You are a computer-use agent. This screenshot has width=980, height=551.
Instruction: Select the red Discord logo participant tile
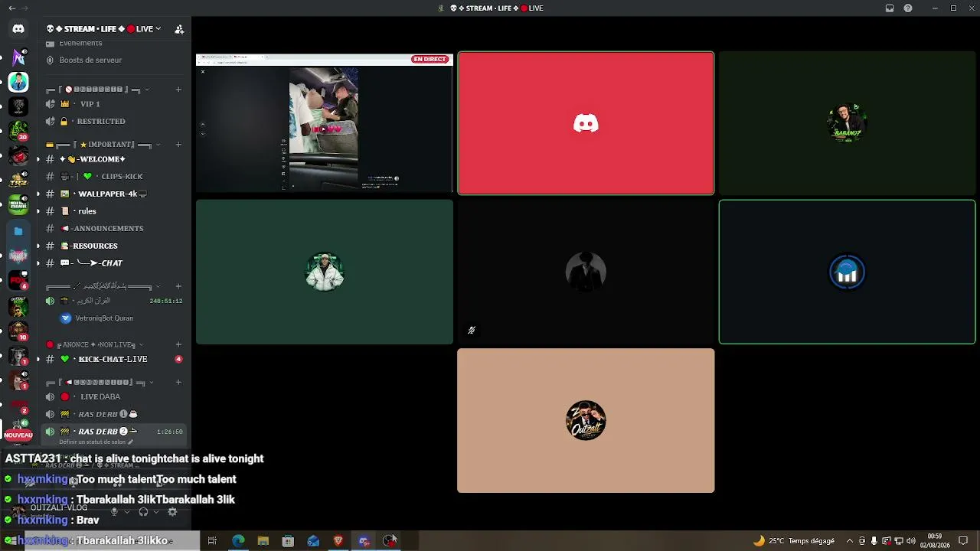586,123
